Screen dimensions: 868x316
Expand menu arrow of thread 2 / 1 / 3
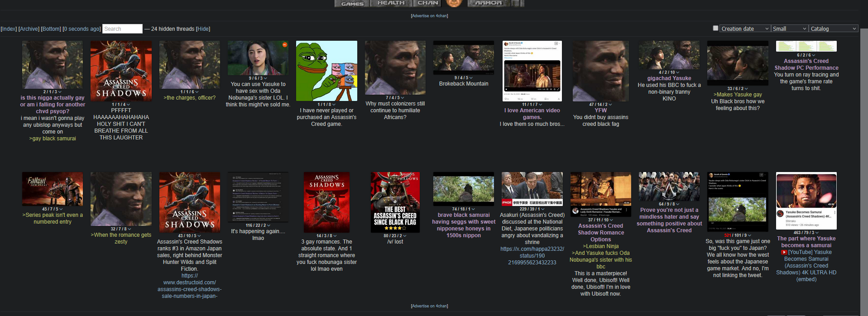(60, 92)
